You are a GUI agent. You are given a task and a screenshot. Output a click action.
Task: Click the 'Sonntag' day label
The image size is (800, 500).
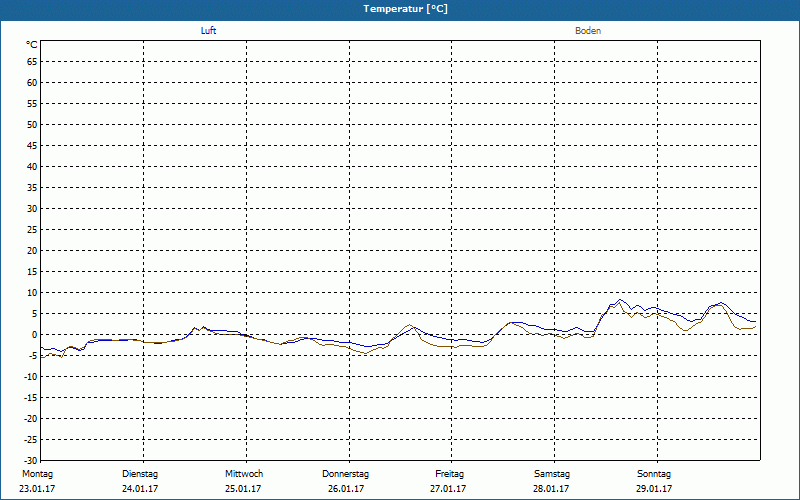[654, 474]
